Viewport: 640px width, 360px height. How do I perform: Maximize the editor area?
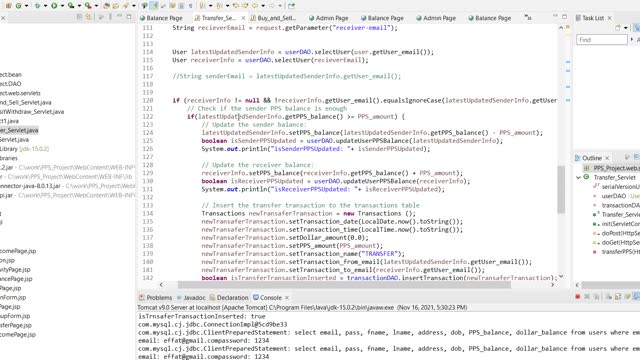coord(564,17)
